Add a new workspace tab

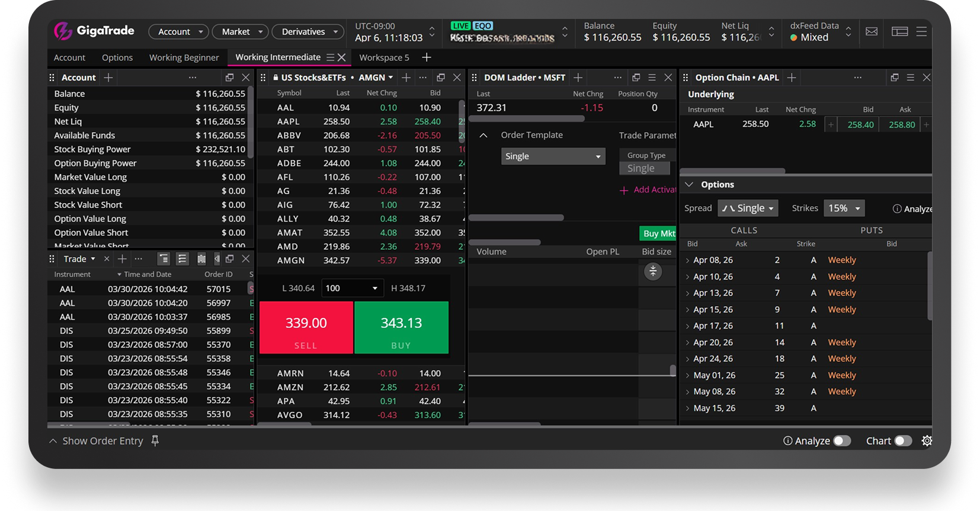427,57
